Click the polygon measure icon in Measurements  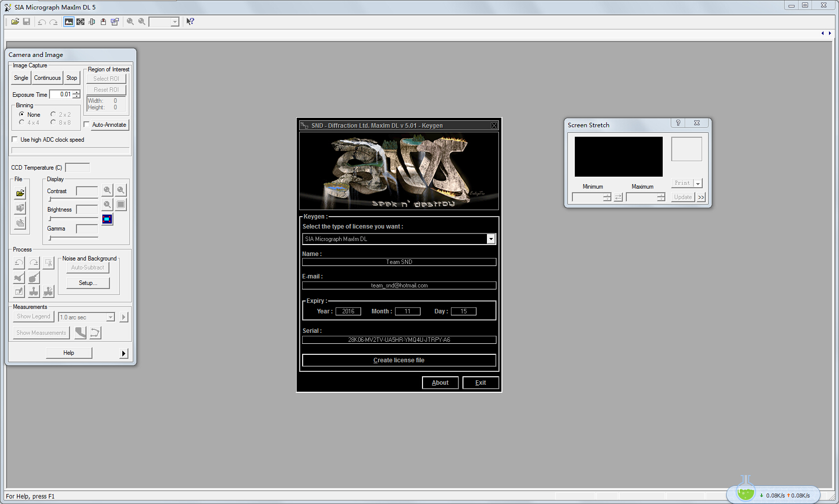point(95,332)
